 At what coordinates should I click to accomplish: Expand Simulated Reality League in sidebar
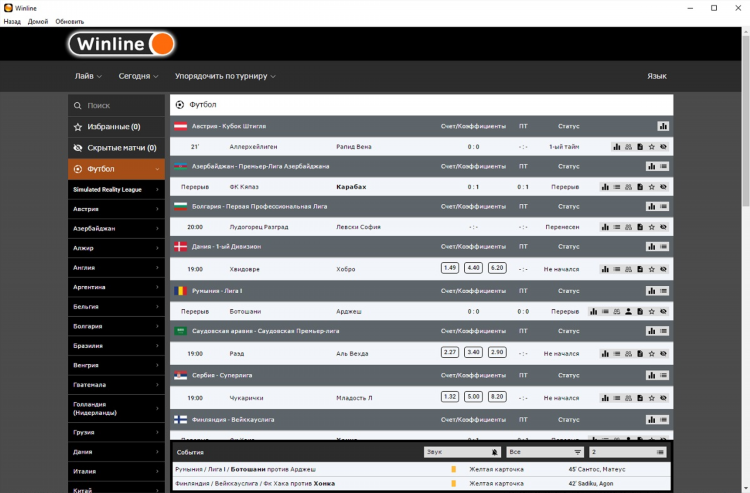116,189
